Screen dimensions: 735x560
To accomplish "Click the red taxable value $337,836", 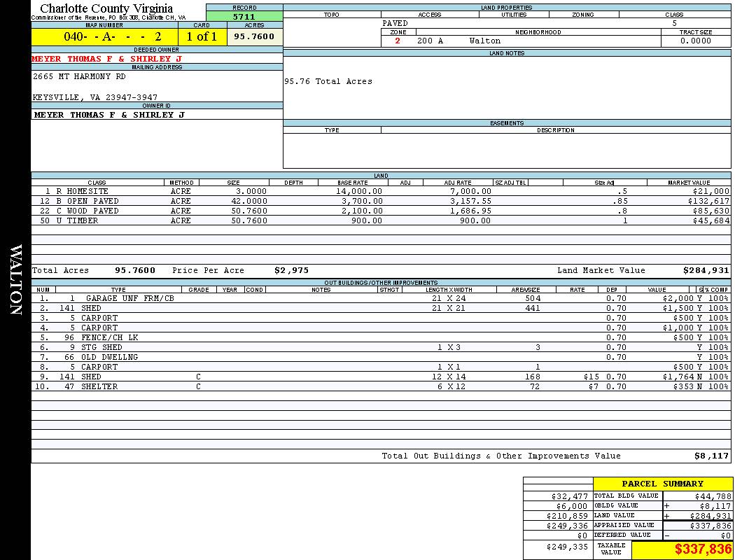I will [703, 549].
